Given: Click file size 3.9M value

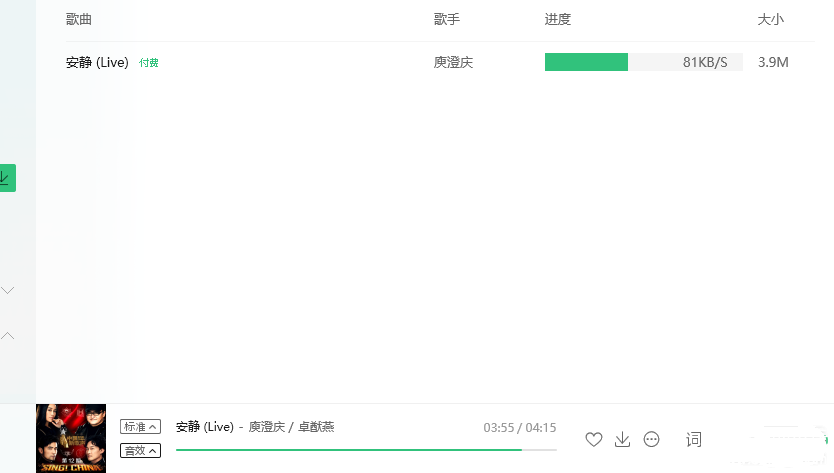Looking at the screenshot, I should click(773, 62).
